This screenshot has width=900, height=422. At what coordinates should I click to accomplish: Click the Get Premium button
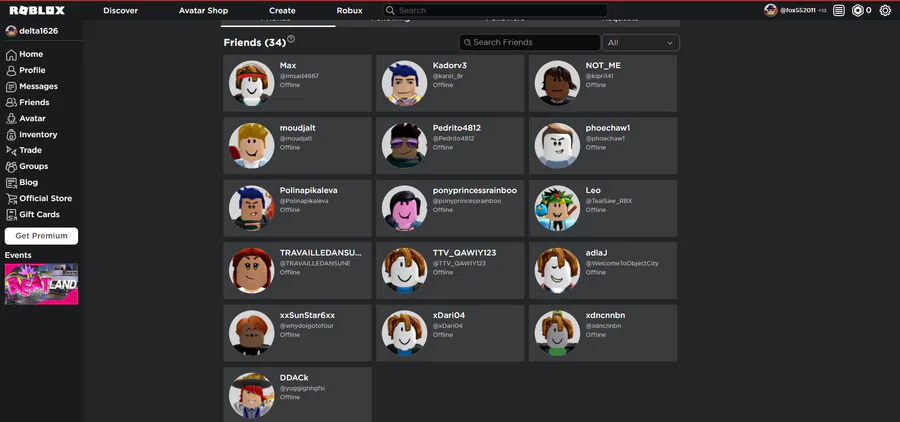point(41,236)
